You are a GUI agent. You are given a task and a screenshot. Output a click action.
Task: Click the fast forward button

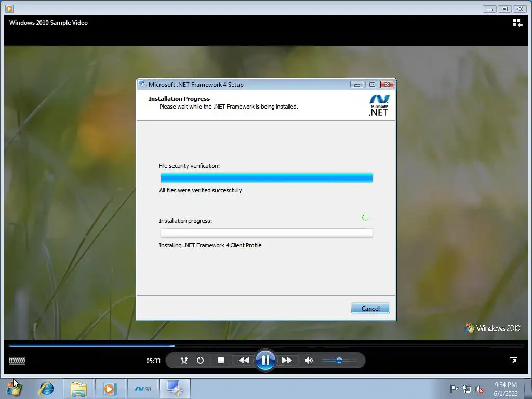tap(287, 360)
